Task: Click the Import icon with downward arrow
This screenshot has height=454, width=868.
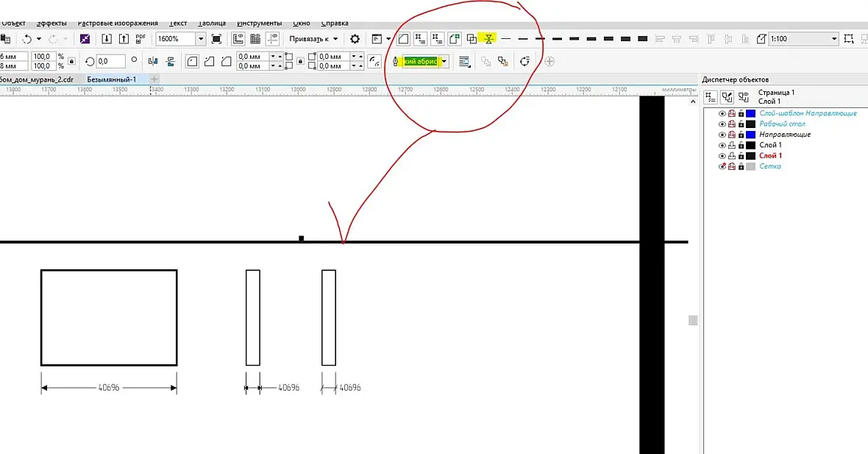Action: coord(107,39)
